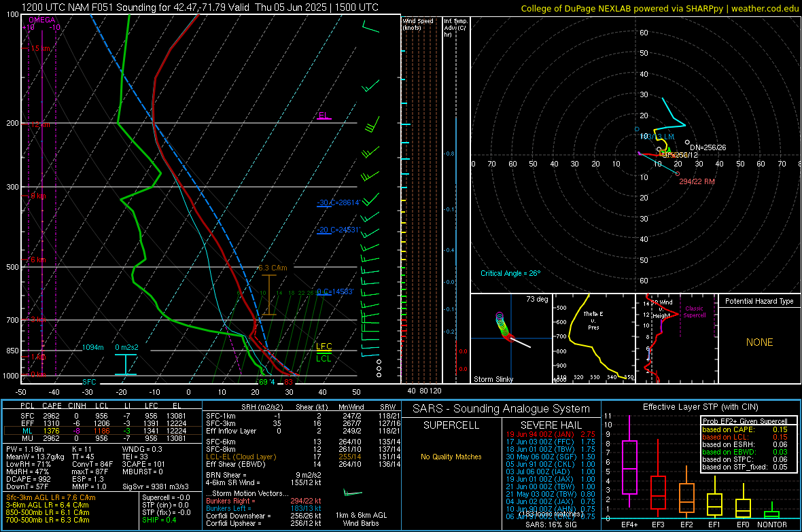Screen dimensions: 802x532
Task: Click the weather.cod.edu NEXLAB credit text
Action: (660, 8)
